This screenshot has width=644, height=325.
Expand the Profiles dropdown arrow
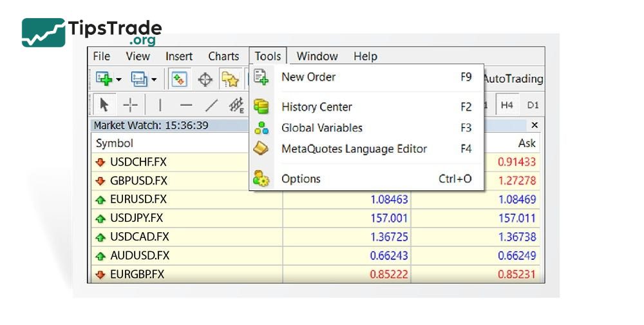point(154,80)
